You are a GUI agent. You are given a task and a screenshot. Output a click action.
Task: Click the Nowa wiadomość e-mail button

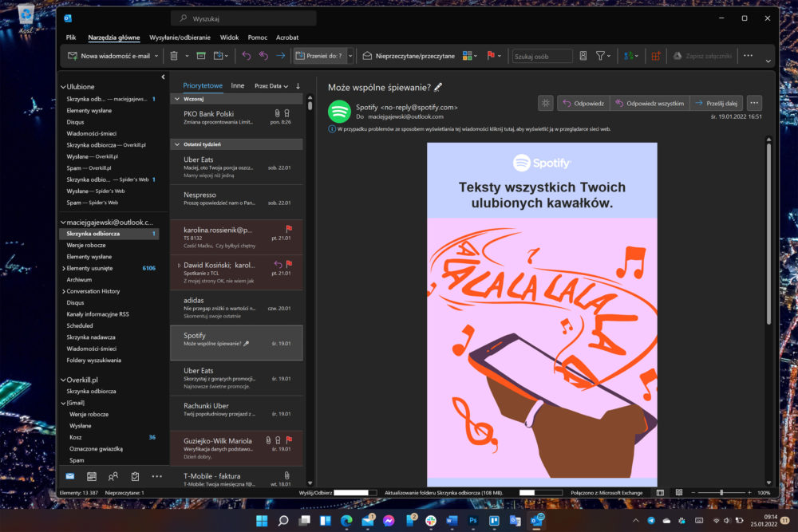(x=109, y=56)
